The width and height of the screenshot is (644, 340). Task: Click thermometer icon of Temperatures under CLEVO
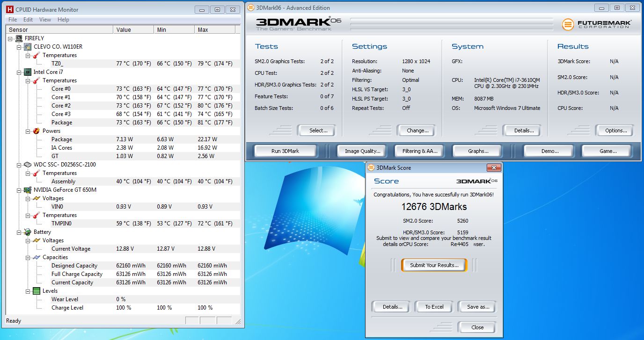(x=37, y=55)
